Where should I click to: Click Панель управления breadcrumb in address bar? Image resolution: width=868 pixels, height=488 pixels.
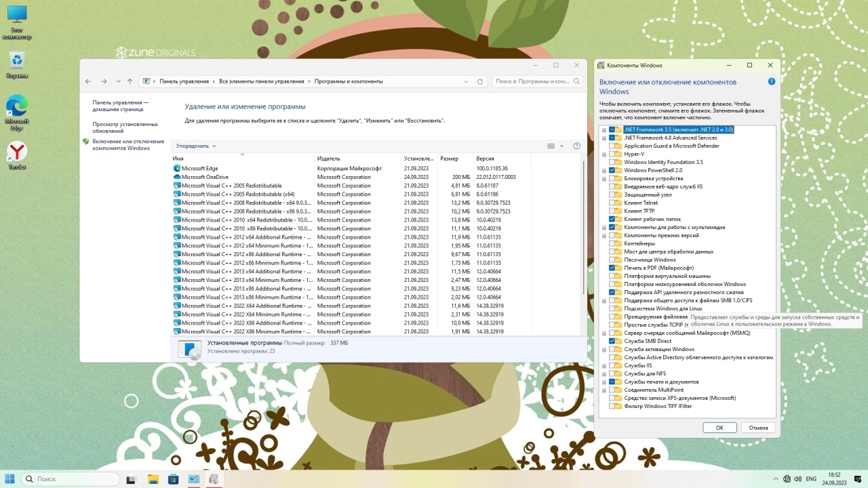click(x=184, y=81)
